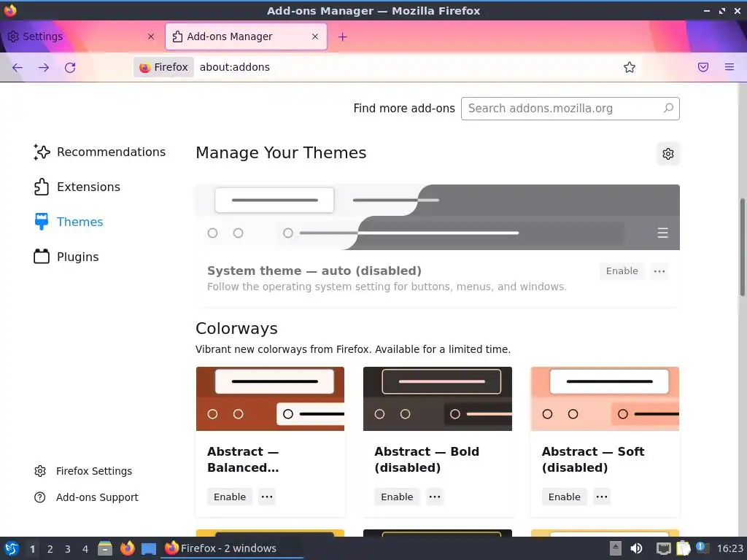Open the Extensions category
Image resolution: width=747 pixels, height=560 pixels.
point(77,187)
